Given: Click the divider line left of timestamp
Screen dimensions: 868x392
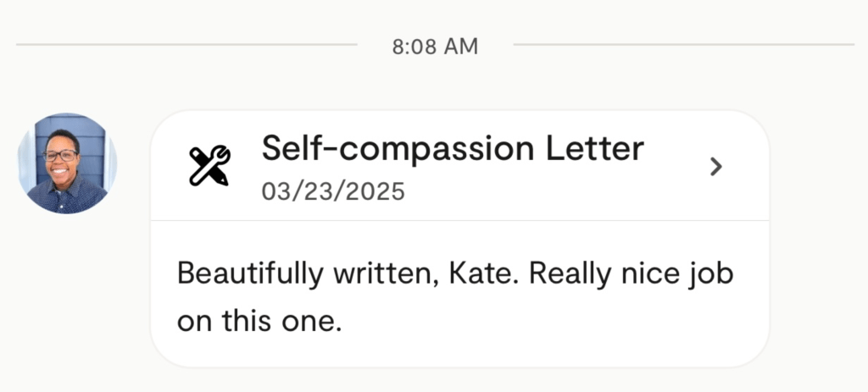Looking at the screenshot, I should 186,45.
